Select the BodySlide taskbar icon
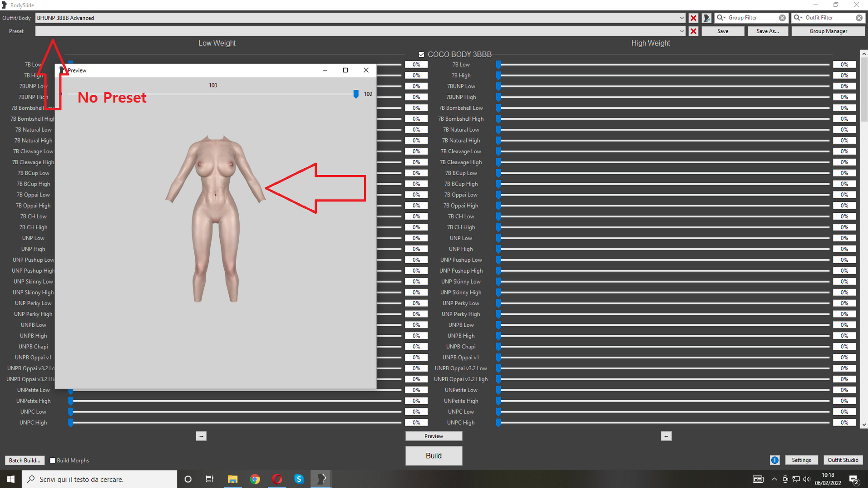Viewport: 868px width, 490px height. (x=321, y=479)
